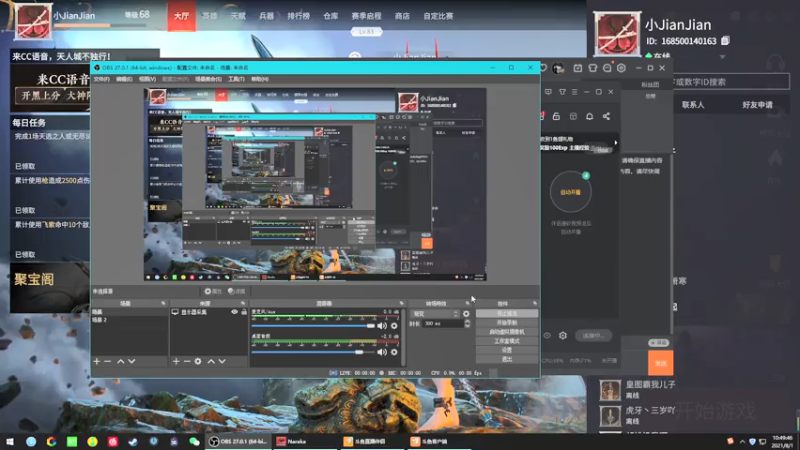Open 商店 tab in Naraka

click(402, 16)
